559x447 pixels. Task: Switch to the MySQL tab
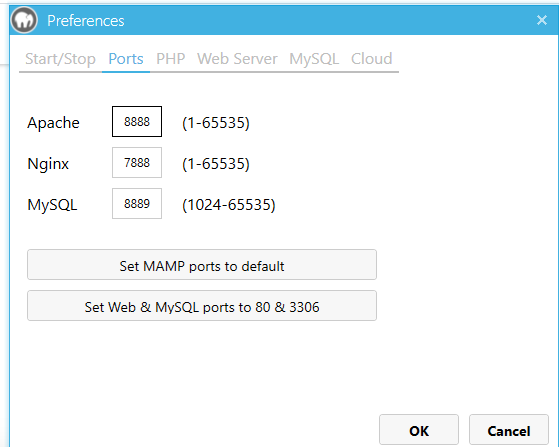coord(314,59)
